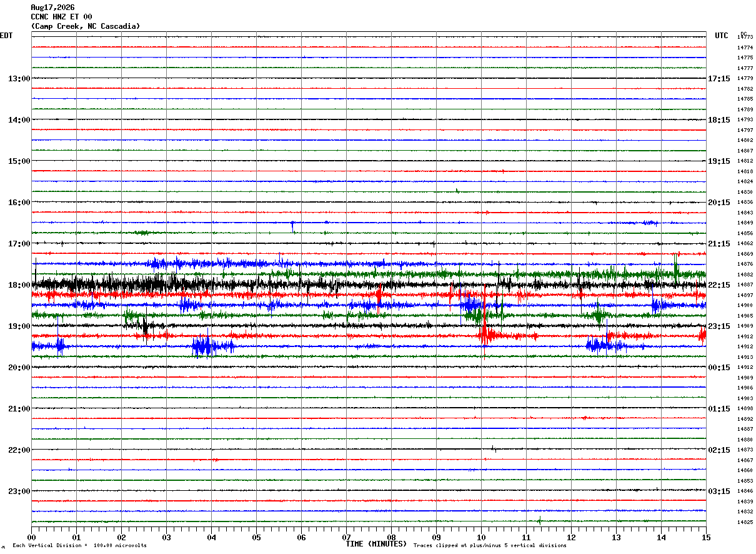Click DC offset value 14773

click(x=745, y=38)
